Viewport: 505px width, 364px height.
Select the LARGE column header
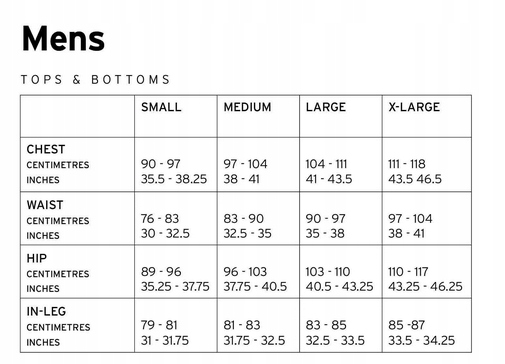pos(326,107)
